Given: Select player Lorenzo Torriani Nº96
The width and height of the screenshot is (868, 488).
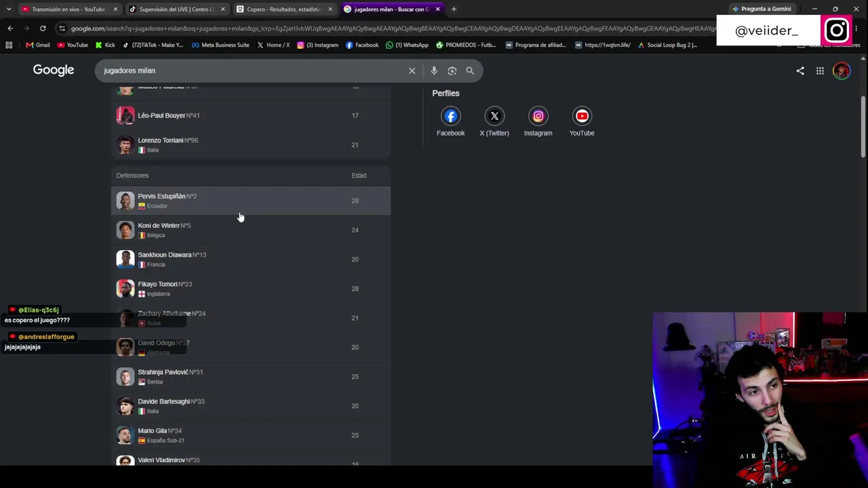Looking at the screenshot, I should (251, 144).
